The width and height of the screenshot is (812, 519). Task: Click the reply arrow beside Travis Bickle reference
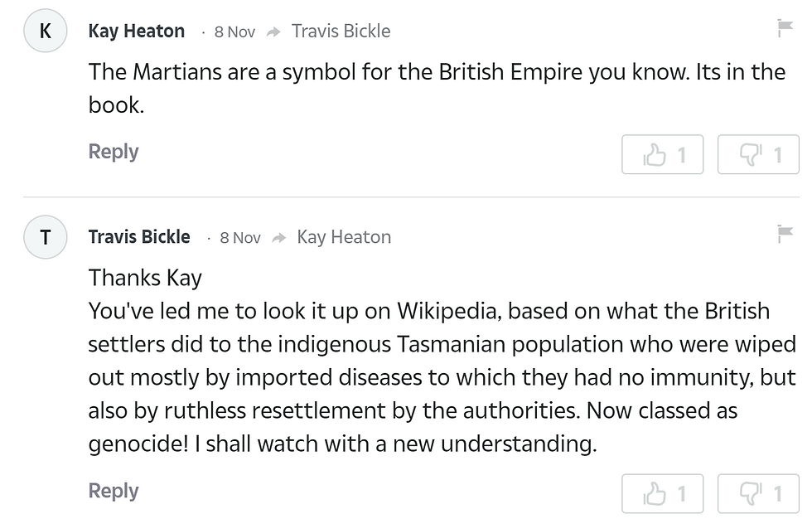pos(273,32)
